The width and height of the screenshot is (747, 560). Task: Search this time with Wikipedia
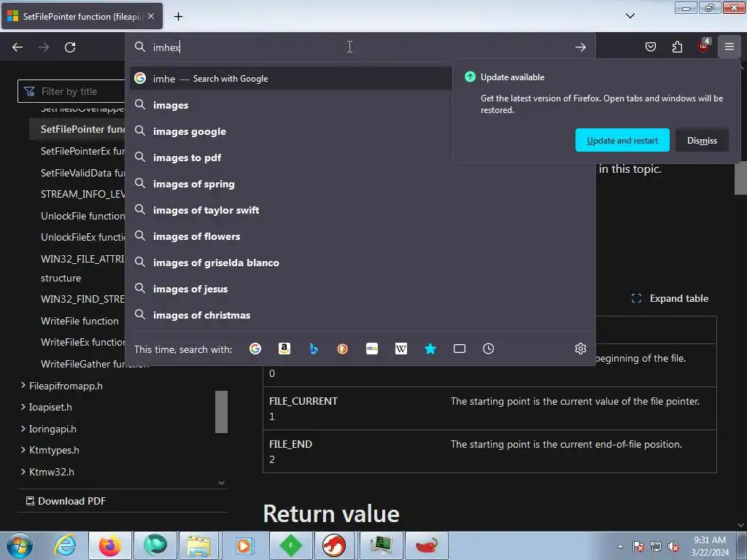click(x=401, y=349)
